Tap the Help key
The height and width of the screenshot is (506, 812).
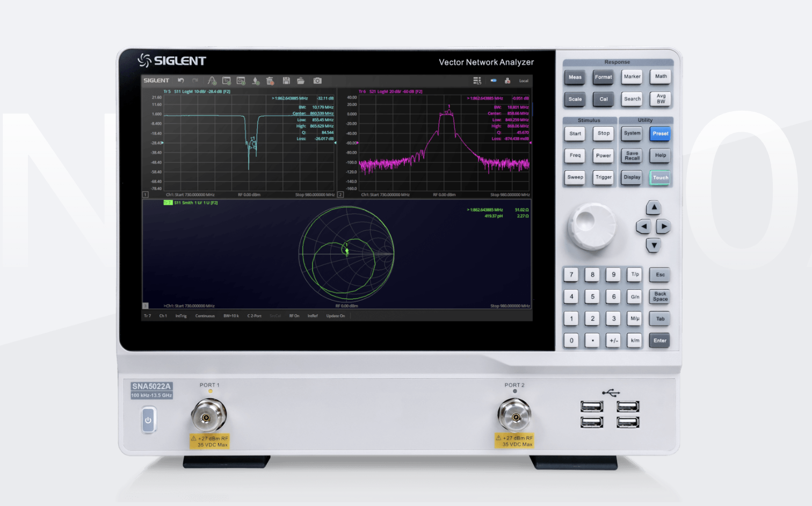(661, 156)
